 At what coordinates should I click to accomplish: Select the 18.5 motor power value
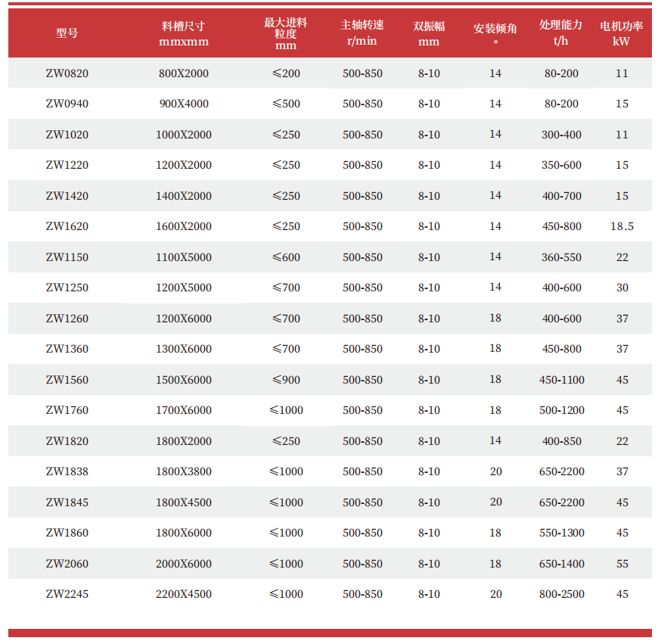tap(622, 226)
